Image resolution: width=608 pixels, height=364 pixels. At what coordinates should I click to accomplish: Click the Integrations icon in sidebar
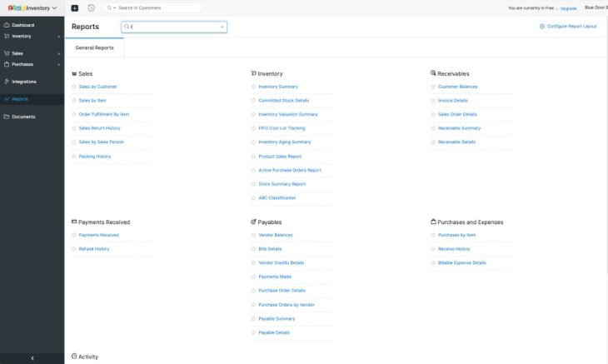7,82
